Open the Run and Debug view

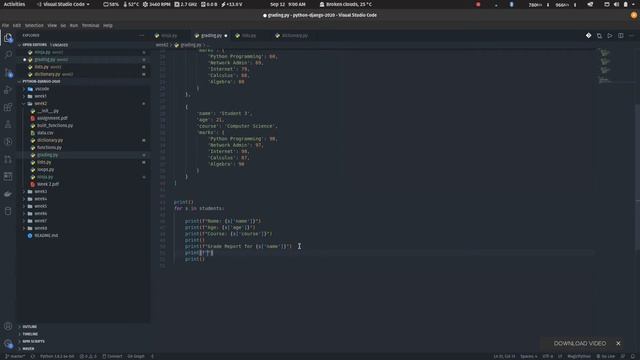(8, 90)
